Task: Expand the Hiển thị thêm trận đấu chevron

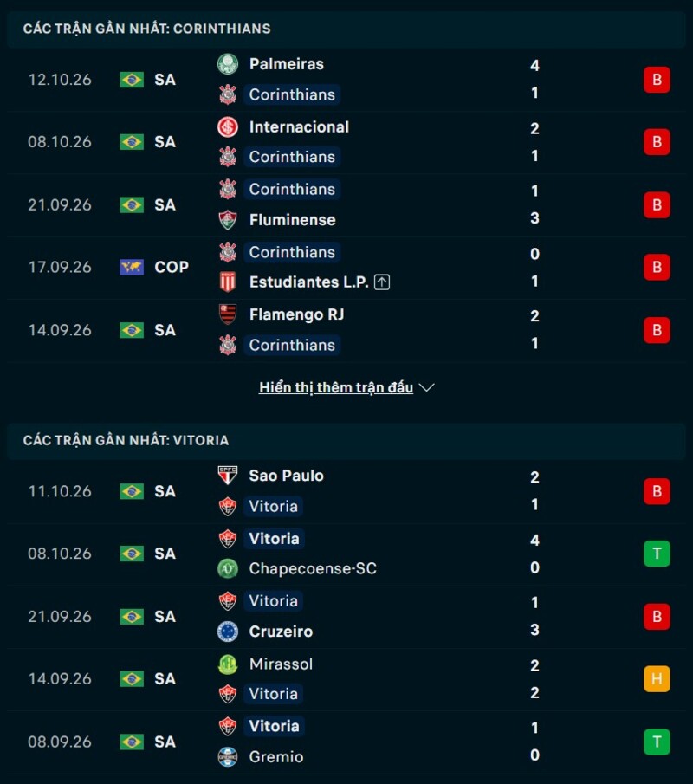Action: pyautogui.click(x=426, y=387)
